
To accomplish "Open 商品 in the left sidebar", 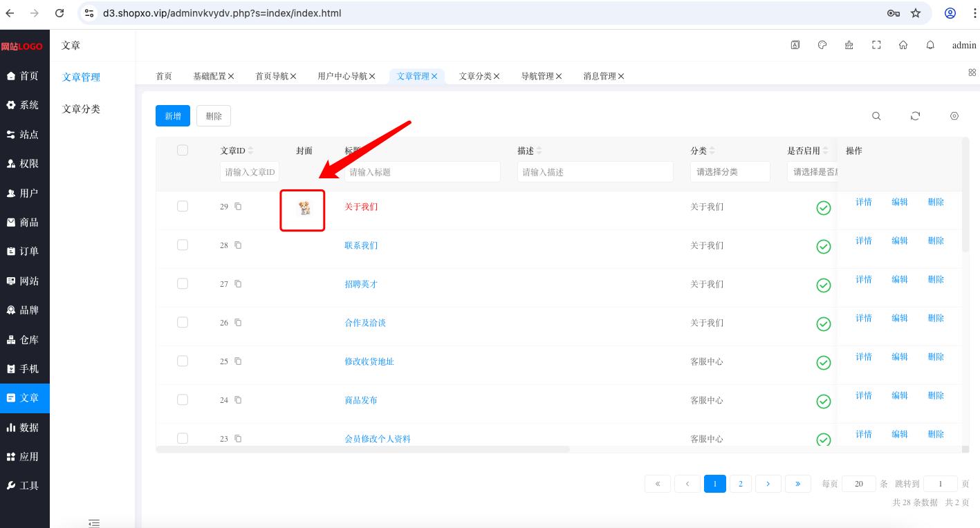I will pos(25,222).
